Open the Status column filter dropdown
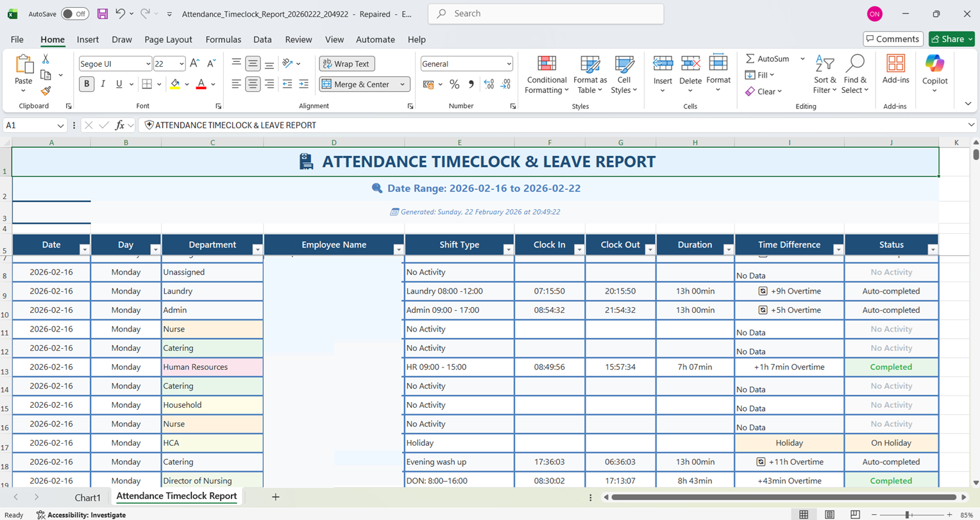 [933, 249]
